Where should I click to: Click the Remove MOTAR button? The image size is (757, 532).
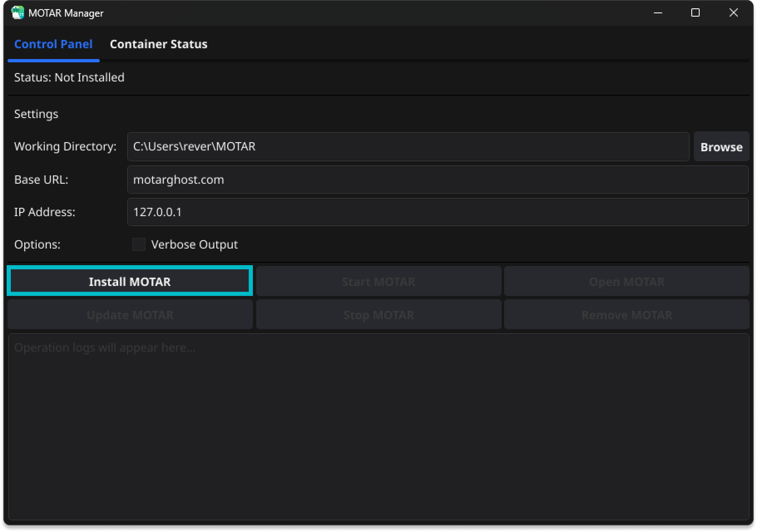[626, 315]
